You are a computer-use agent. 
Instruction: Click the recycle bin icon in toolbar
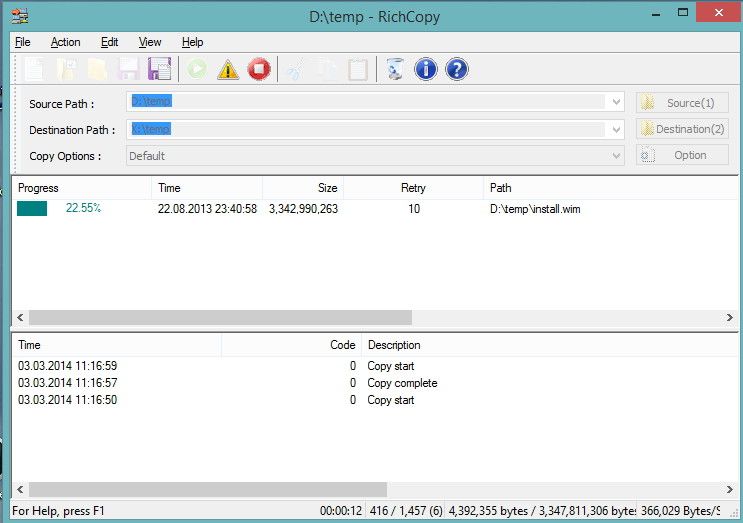click(x=395, y=69)
